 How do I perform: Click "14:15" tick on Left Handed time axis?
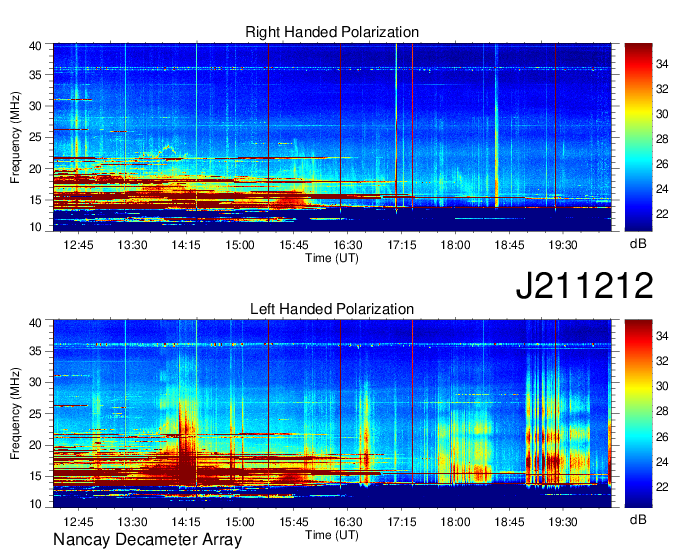(x=186, y=521)
